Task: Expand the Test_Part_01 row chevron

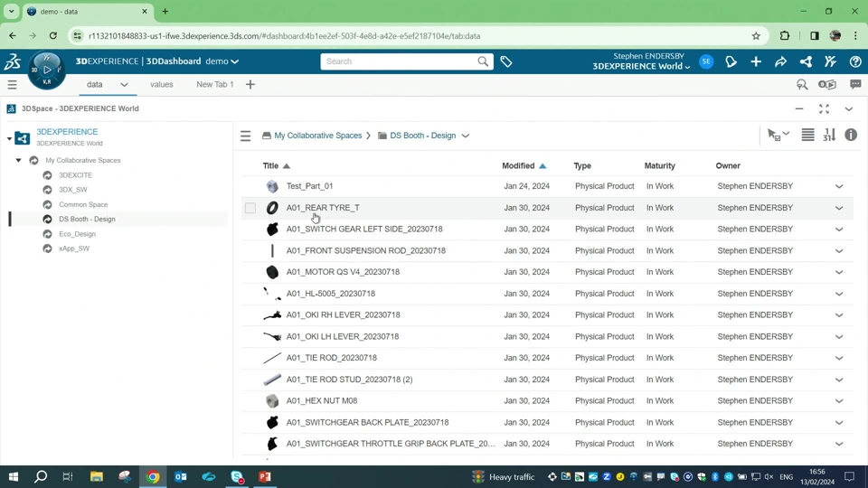Action: tap(839, 186)
